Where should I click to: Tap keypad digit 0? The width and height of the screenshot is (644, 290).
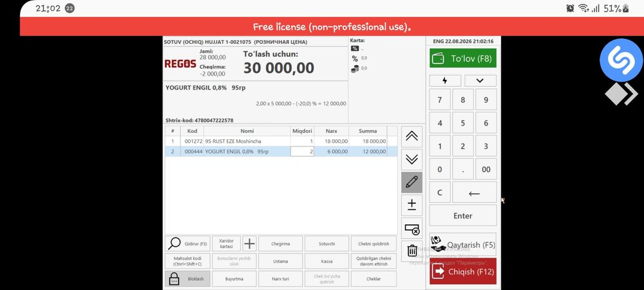(x=440, y=169)
